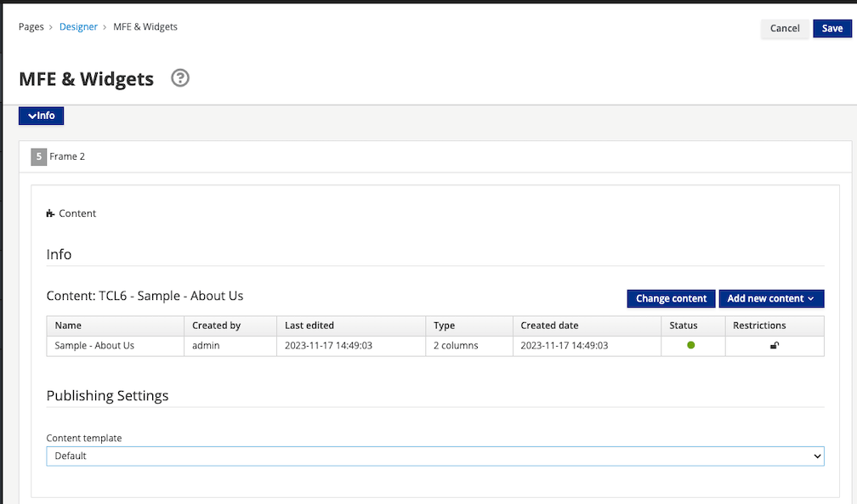Screen dimensions: 857x504
Task: Click the Pages breadcrumb item
Action: point(31,27)
